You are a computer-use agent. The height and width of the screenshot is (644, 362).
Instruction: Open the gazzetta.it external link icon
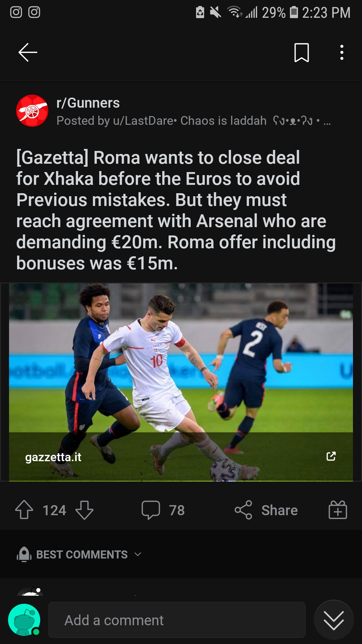pos(331,456)
